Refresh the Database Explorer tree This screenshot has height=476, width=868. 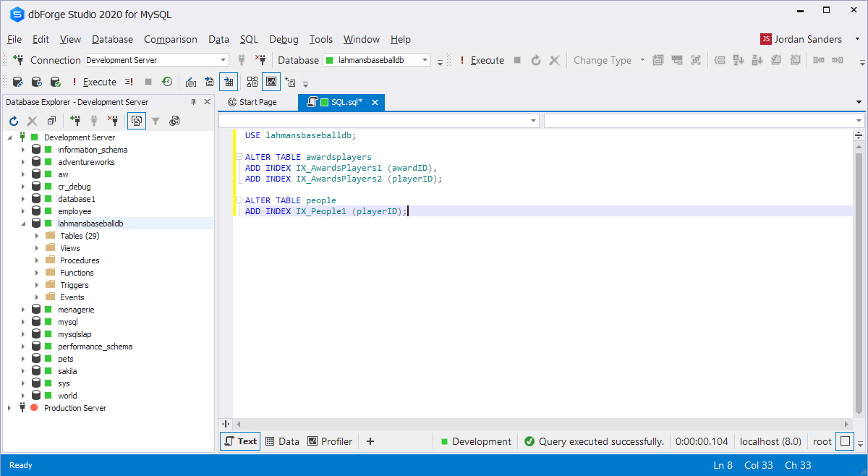coord(14,121)
